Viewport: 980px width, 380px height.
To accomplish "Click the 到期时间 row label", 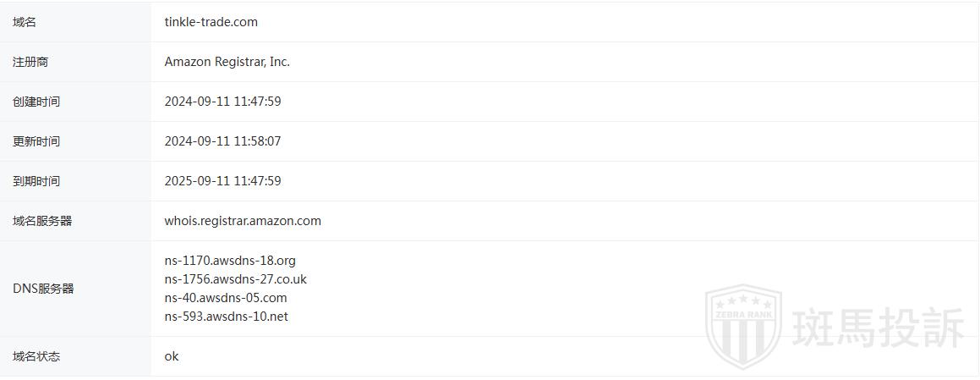I will point(36,181).
